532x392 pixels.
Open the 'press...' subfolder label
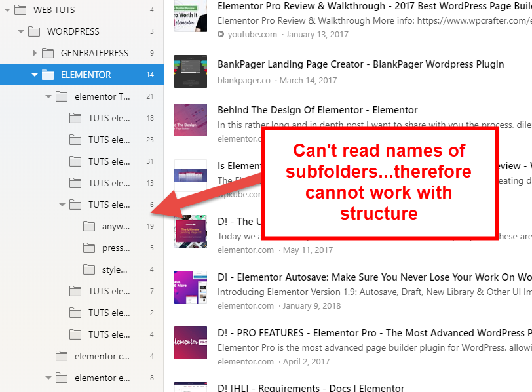[116, 248]
